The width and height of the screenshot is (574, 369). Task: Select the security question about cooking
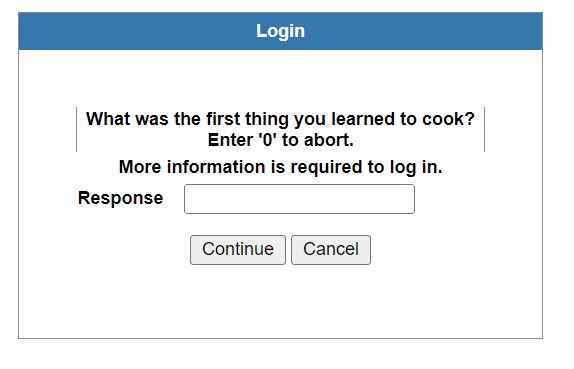coord(280,119)
